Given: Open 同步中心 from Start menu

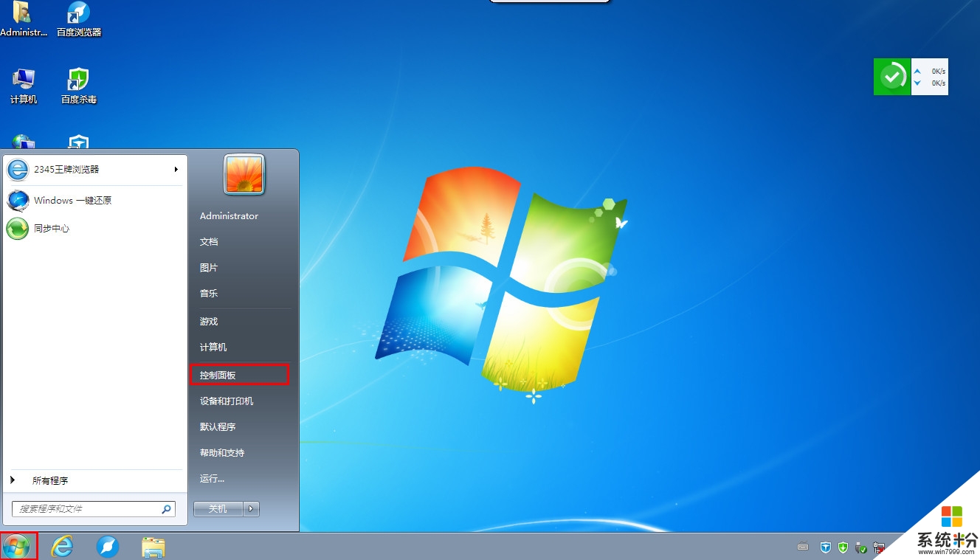Looking at the screenshot, I should 94,229.
